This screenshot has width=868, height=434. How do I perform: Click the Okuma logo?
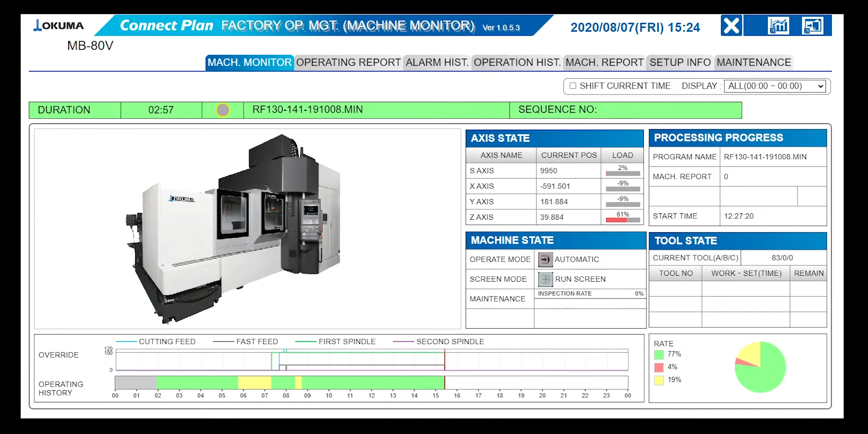58,26
